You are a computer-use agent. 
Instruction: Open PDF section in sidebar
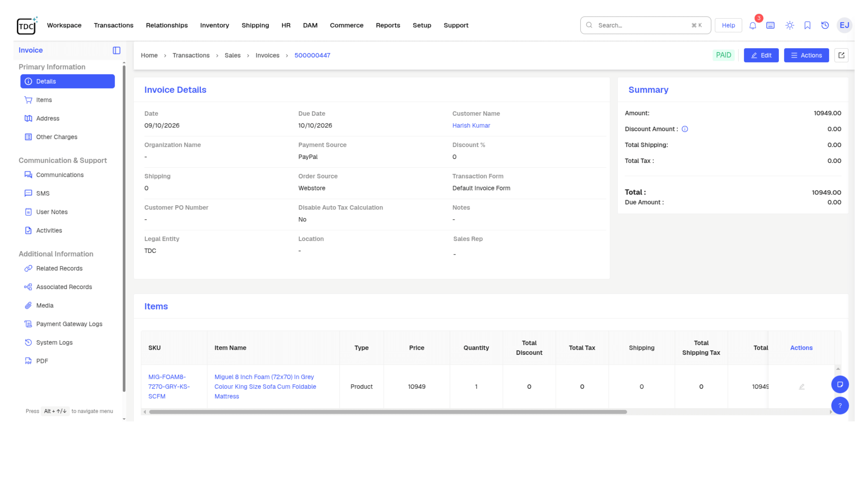[67, 361]
